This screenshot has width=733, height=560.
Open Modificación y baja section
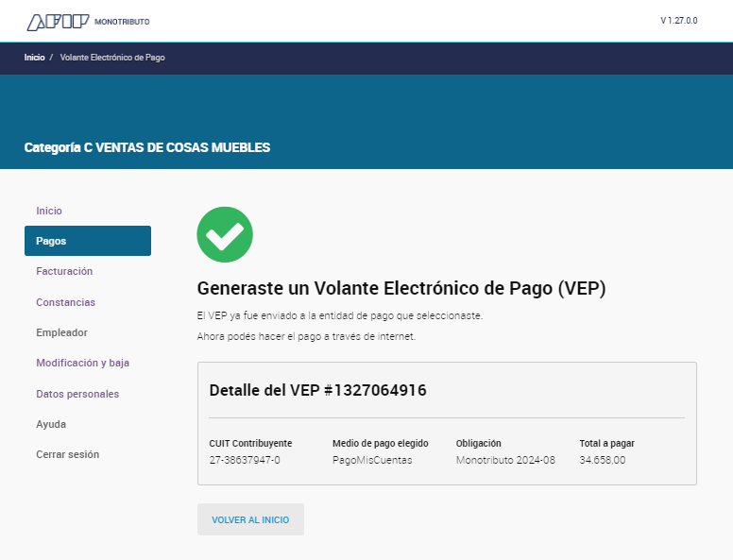83,363
